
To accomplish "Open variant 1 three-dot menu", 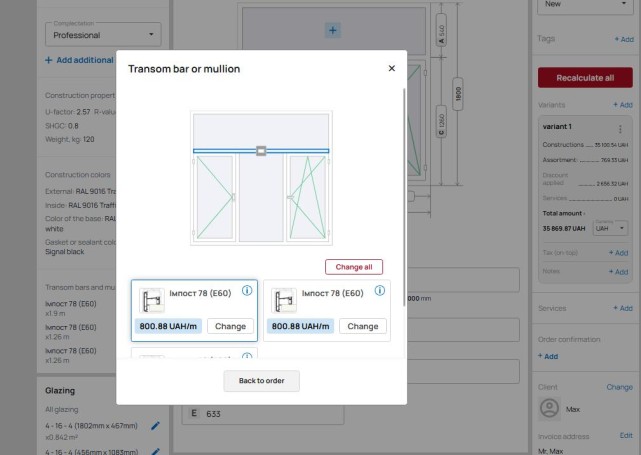I will (620, 129).
